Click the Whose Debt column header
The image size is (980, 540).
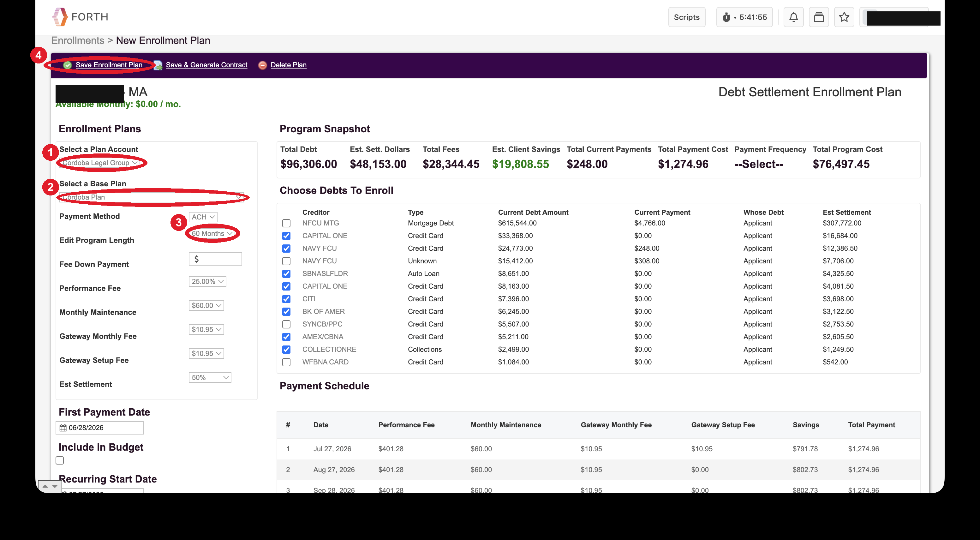[x=763, y=212]
